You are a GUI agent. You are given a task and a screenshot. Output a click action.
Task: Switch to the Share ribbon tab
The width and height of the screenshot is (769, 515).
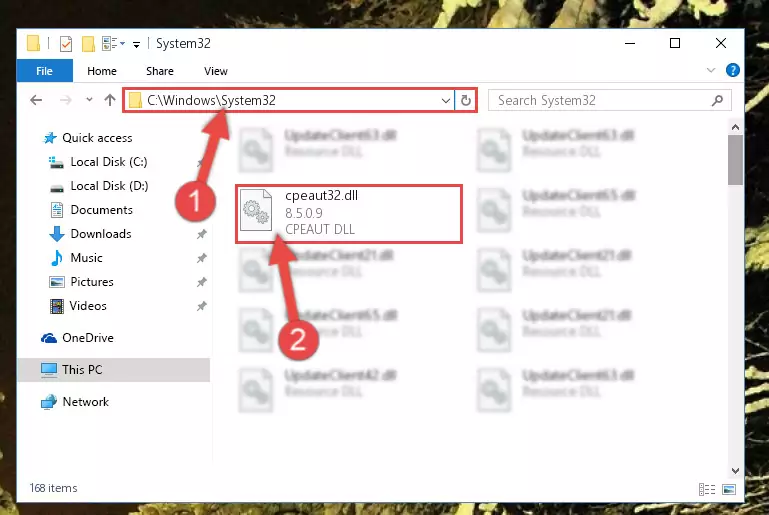click(160, 71)
